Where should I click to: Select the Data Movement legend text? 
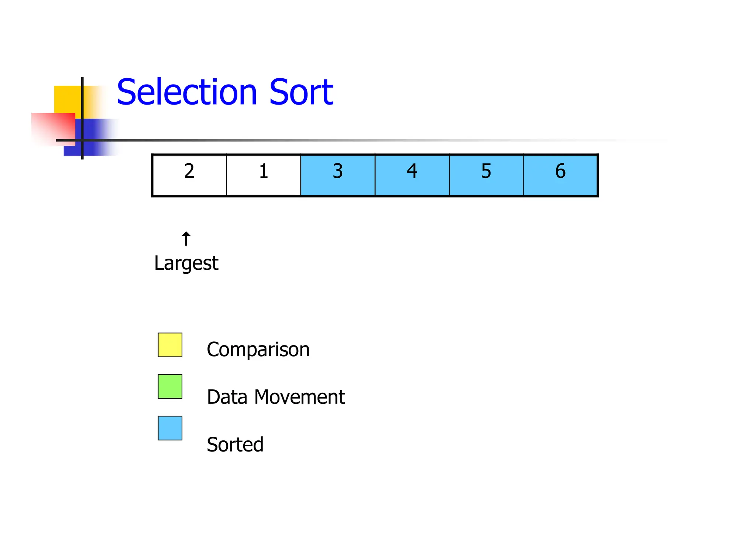[x=276, y=397]
